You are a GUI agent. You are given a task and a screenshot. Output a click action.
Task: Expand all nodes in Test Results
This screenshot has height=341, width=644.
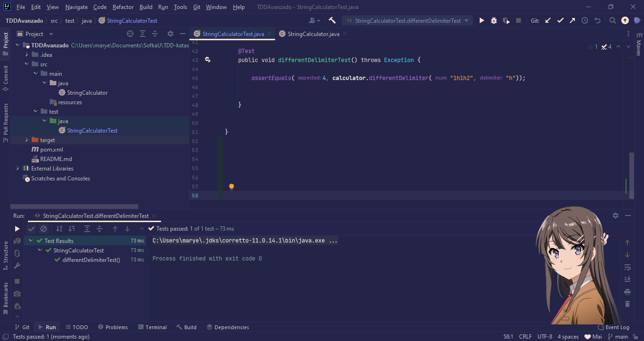(x=88, y=228)
